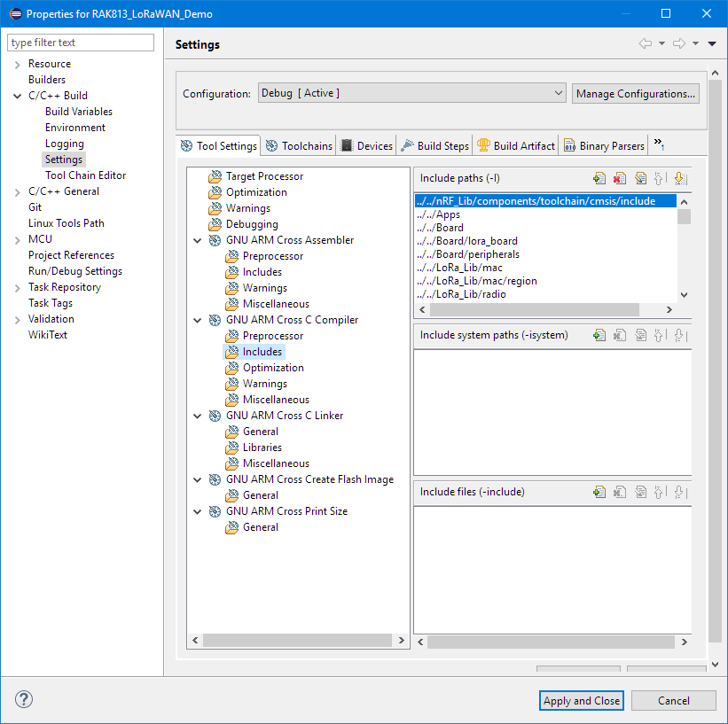728x724 pixels.
Task: Switch to the Toolchains tab
Action: coord(300,146)
